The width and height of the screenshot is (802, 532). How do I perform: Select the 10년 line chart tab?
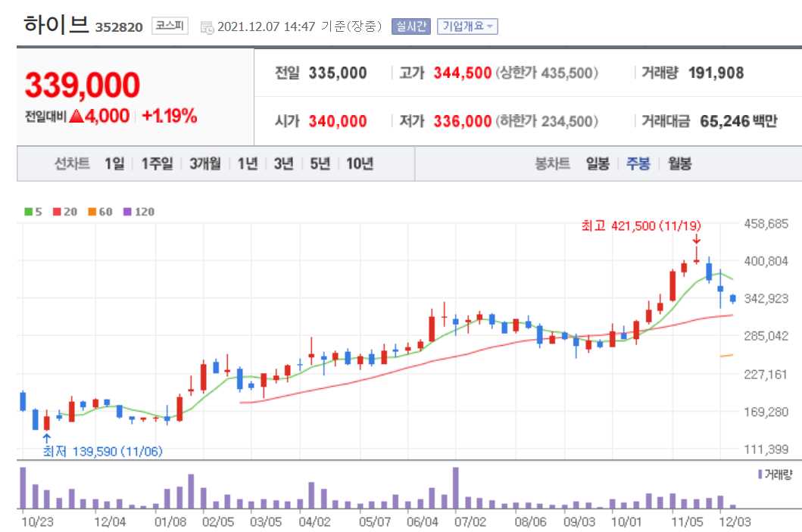pyautogui.click(x=360, y=163)
